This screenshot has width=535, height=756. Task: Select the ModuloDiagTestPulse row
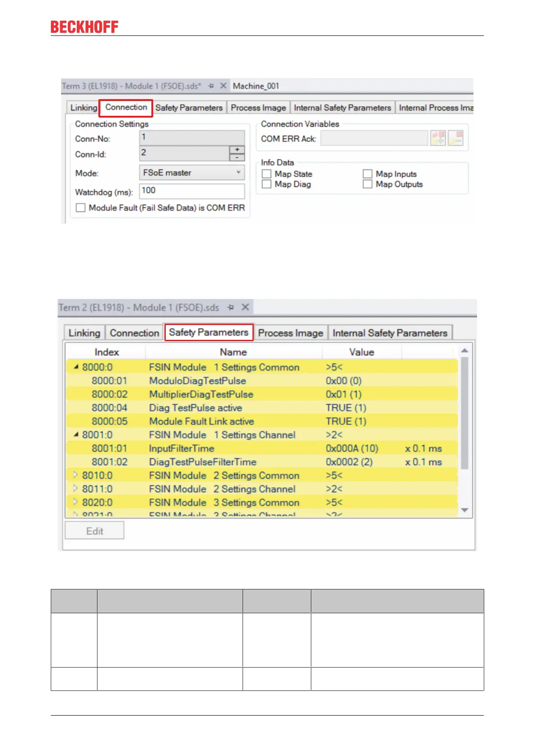[x=262, y=381]
